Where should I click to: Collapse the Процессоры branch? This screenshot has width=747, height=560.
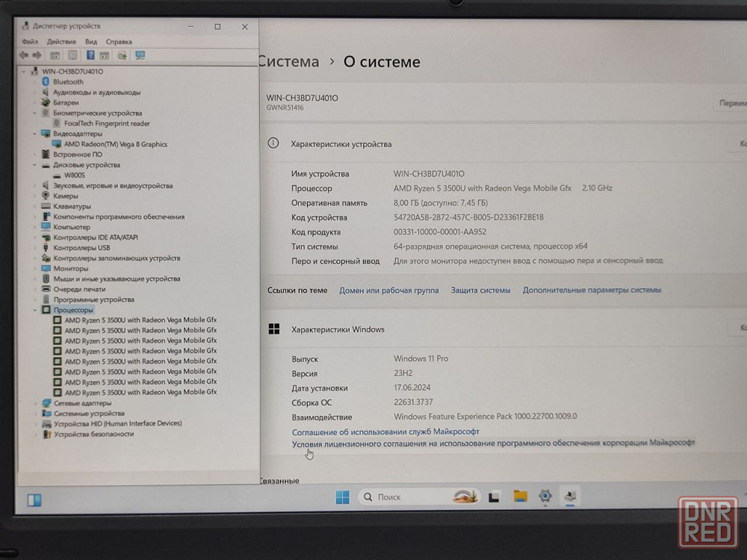[x=35, y=310]
